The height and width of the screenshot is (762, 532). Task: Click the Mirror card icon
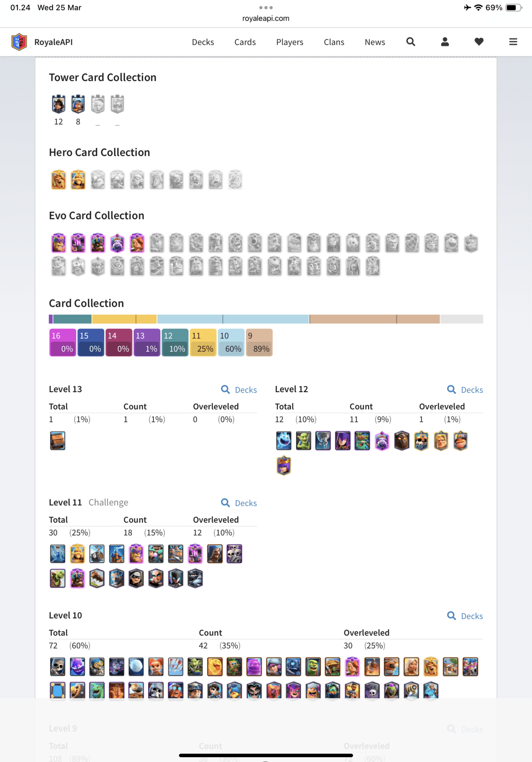pos(58,691)
